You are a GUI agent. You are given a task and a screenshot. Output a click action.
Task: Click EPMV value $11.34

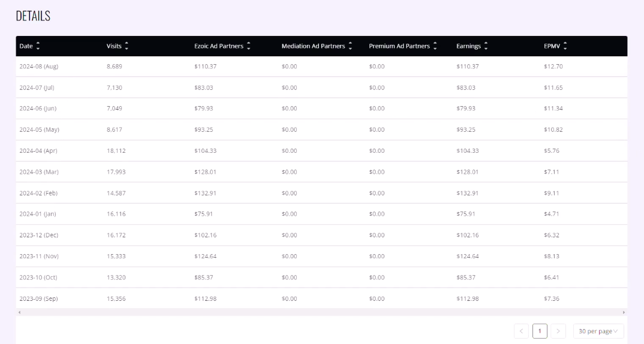tap(553, 108)
